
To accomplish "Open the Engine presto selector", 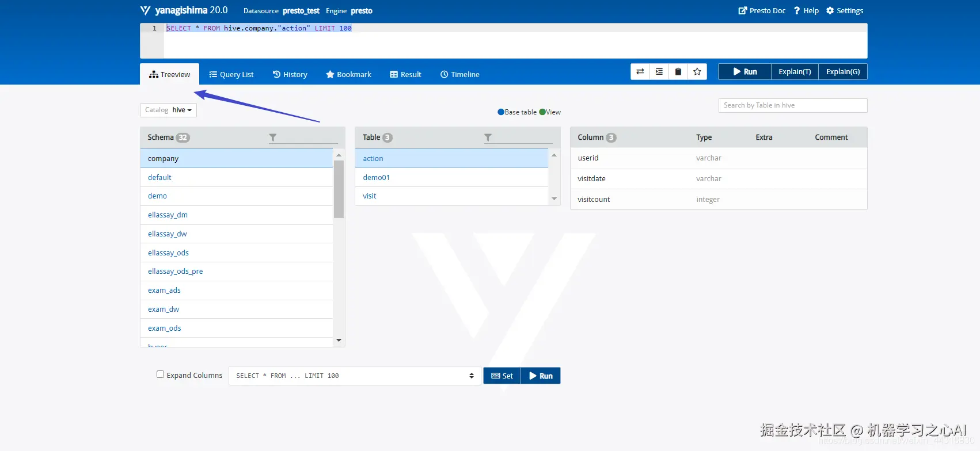I will [x=349, y=11].
